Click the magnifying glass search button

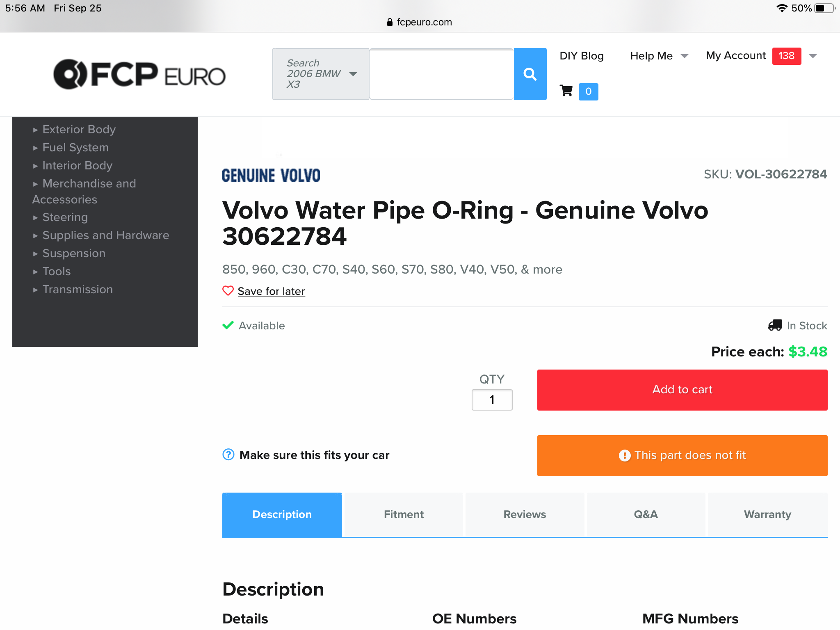[530, 74]
